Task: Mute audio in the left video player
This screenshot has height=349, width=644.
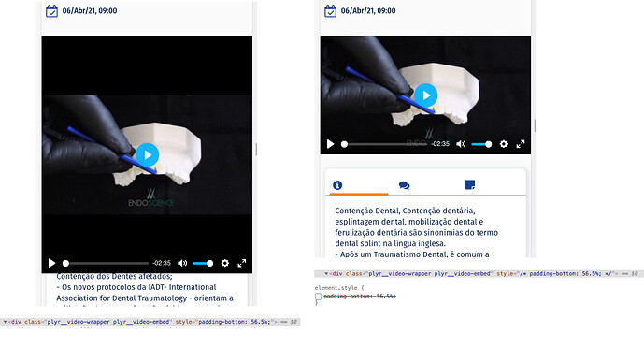Action: tap(182, 263)
